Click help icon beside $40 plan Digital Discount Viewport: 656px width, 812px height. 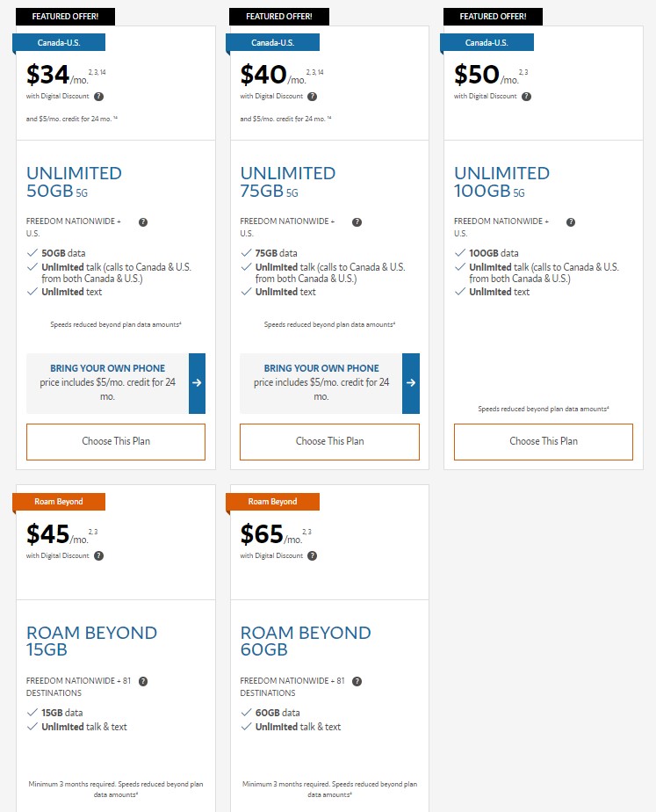point(313,97)
